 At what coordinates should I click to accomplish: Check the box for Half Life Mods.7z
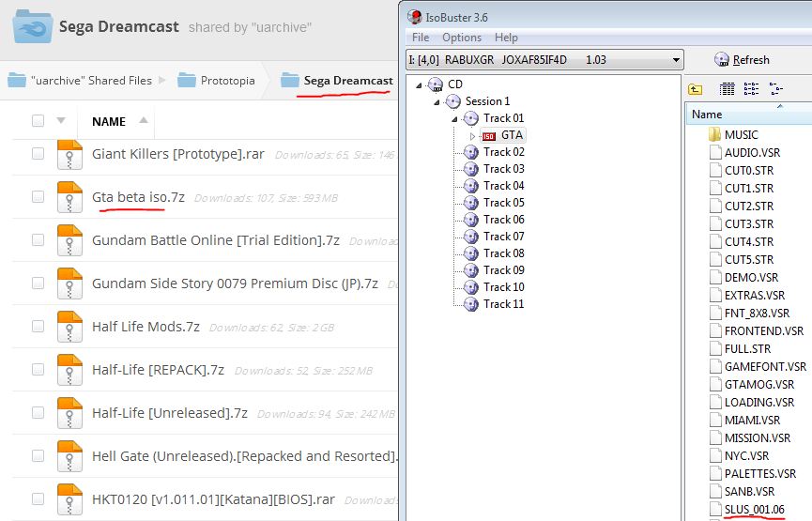[38, 327]
